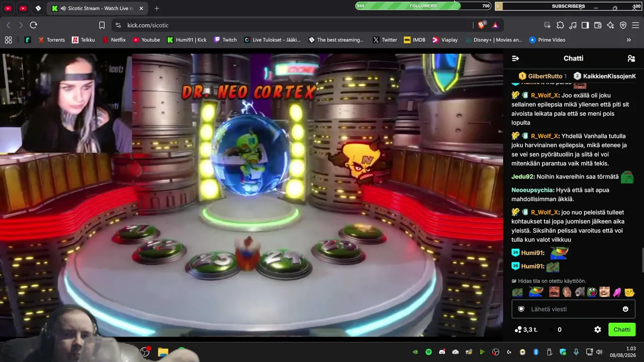644x362 pixels.
Task: Click the green Chatti send button
Action: tap(622, 330)
